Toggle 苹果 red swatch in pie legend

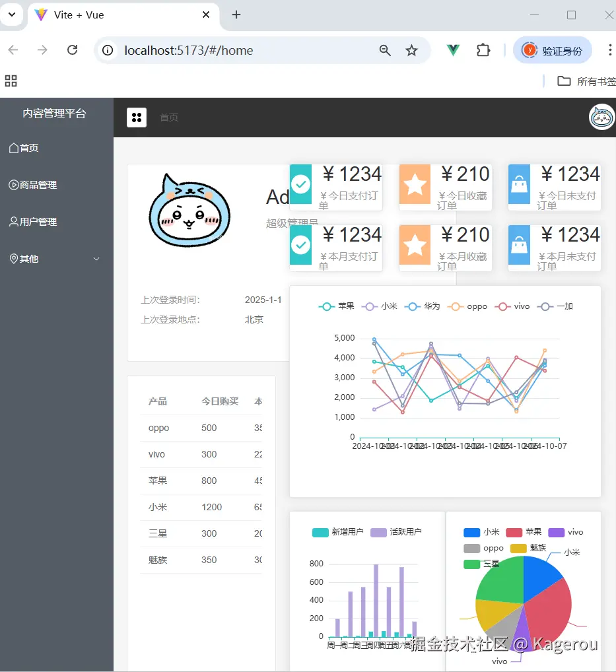pos(514,532)
